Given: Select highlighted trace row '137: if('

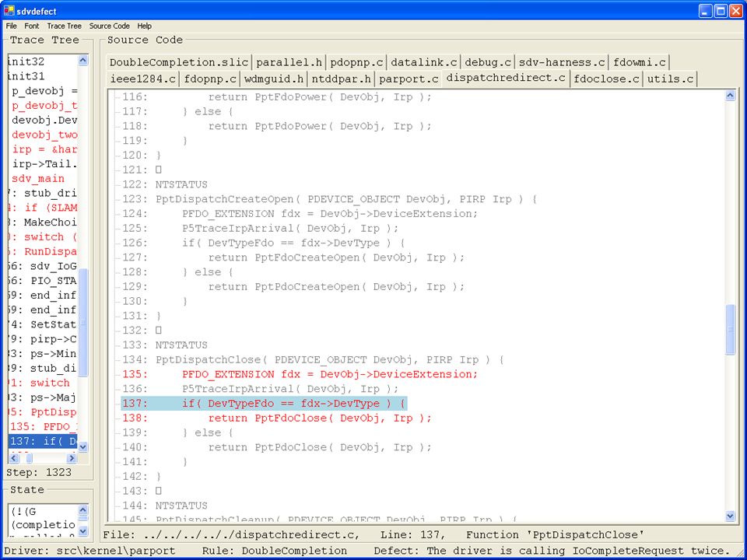Looking at the screenshot, I should point(43,442).
